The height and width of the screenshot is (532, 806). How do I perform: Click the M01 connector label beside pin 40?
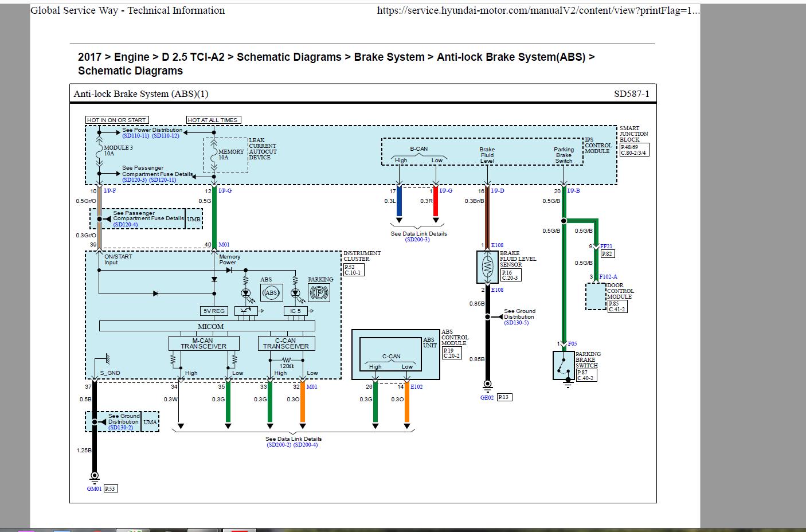tap(224, 245)
